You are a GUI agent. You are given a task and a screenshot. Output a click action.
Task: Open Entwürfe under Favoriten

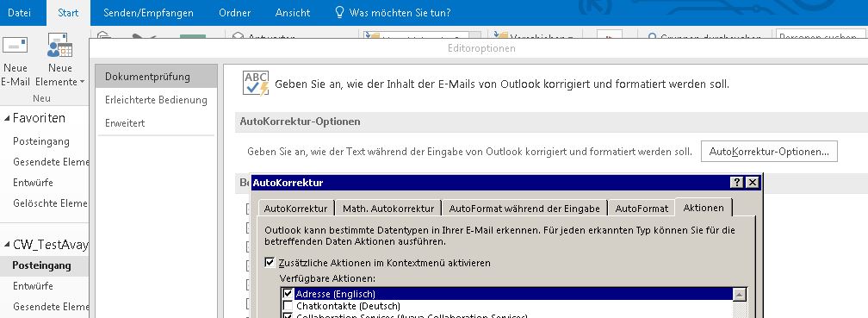(x=34, y=183)
